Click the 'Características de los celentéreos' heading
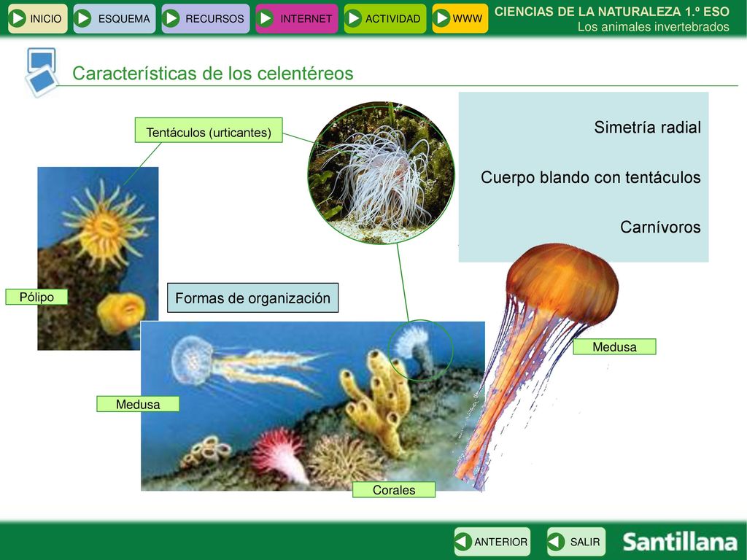This screenshot has height=560, width=747. pyautogui.click(x=213, y=74)
